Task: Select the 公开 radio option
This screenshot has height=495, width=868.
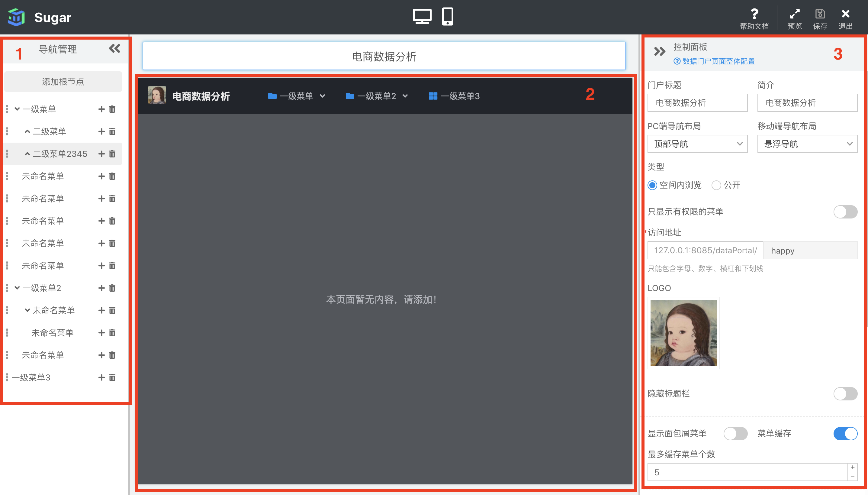Action: pos(716,185)
